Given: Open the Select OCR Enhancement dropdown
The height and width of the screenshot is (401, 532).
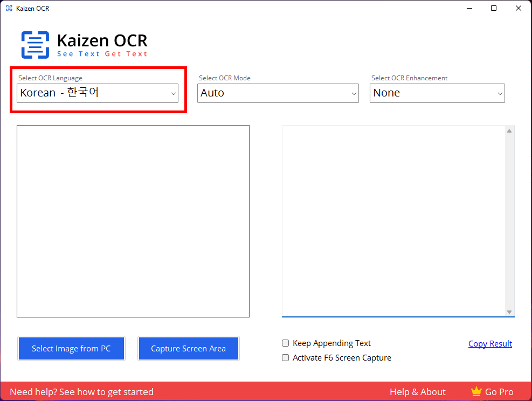Looking at the screenshot, I should tap(437, 93).
